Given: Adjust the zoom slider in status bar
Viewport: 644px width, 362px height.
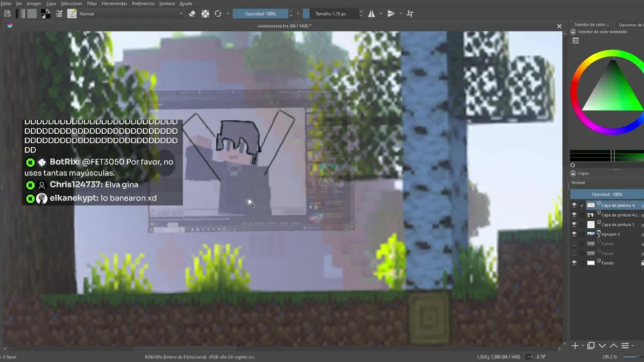Looking at the screenshot, I should point(633,357).
